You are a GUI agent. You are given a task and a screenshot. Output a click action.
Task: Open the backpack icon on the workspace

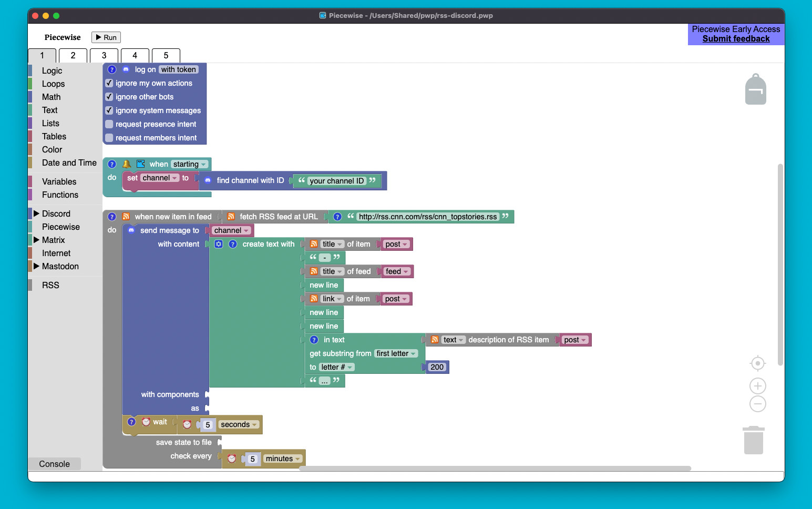point(755,89)
